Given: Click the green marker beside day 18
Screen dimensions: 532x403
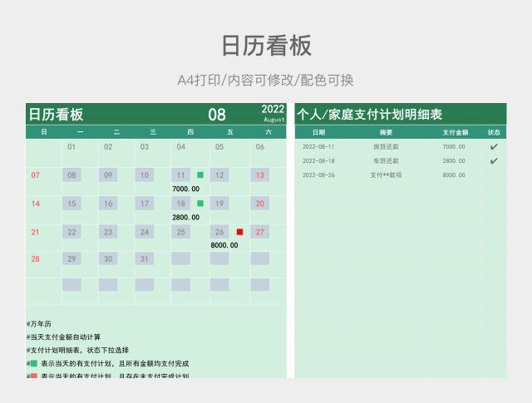Looking at the screenshot, I should pyautogui.click(x=200, y=204).
